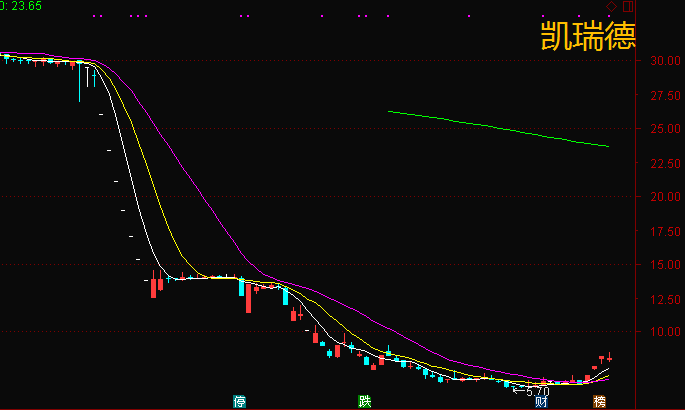Screen dimensions: 685x410
Task: Click the 30.00 price axis label
Action: 661,61
